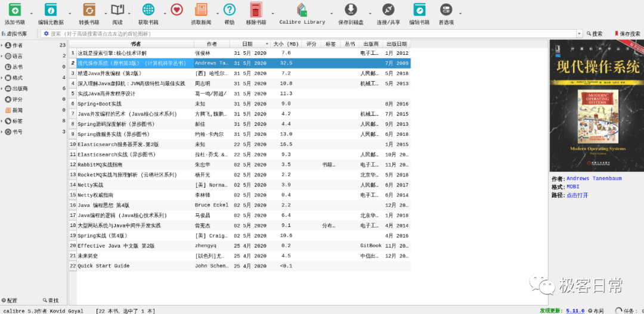Viewport: 644px width, 314px height.
Task: Click the Jobs (任务) spinner in status bar
Action: (618, 310)
